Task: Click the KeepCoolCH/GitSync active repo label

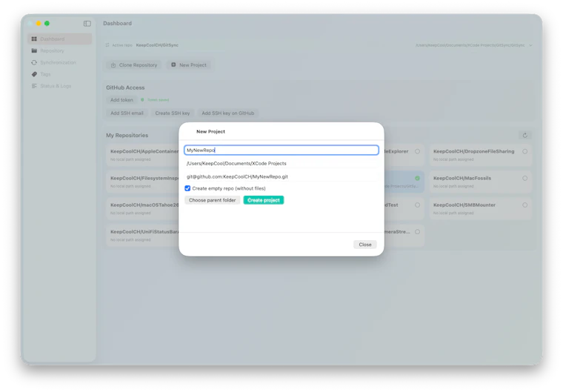Action: 157,45
